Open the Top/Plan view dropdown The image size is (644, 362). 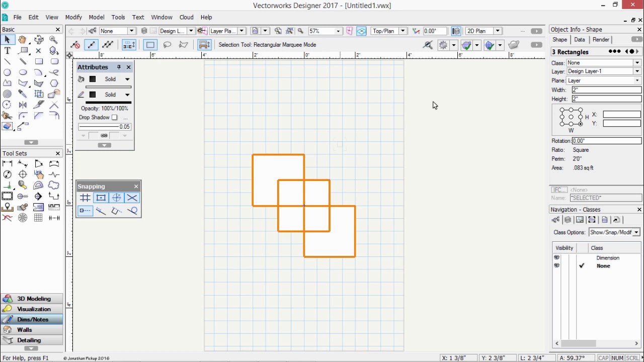coord(388,31)
